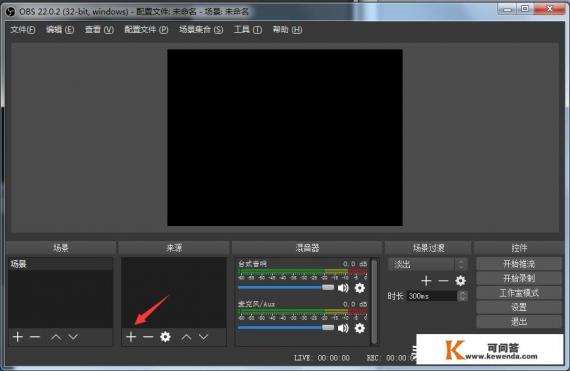Click the LIVE: 00:00:00 status text
Screen dimensions: 570x371
[322, 358]
